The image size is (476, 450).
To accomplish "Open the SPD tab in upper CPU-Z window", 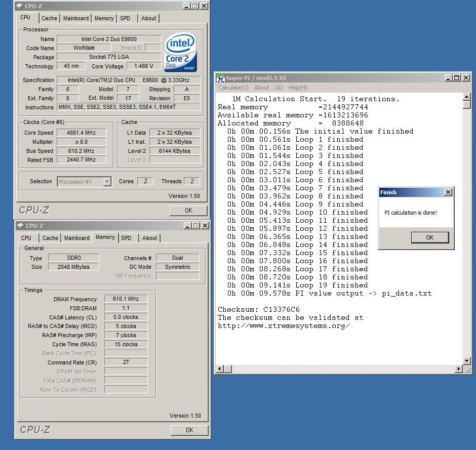I will pyautogui.click(x=125, y=18).
